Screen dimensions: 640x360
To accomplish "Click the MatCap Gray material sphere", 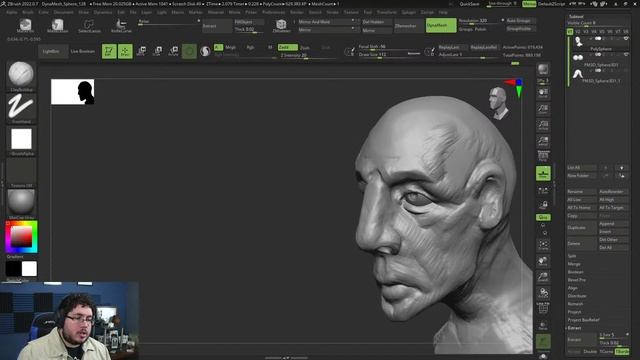I will [x=21, y=202].
